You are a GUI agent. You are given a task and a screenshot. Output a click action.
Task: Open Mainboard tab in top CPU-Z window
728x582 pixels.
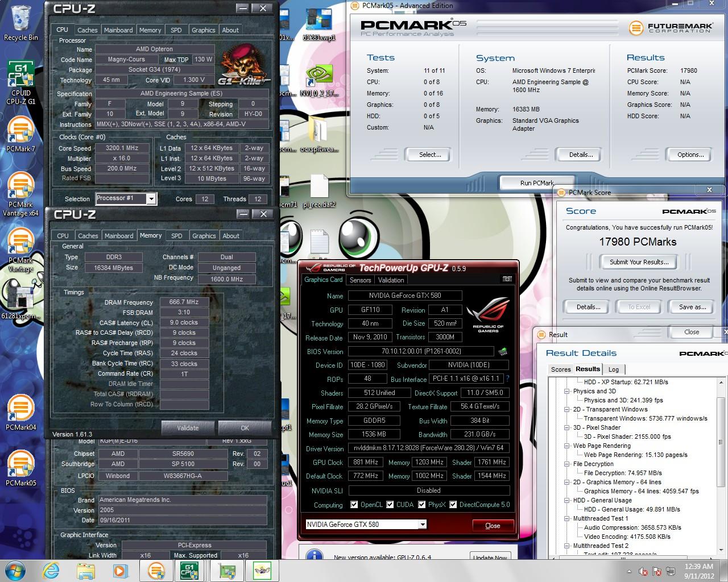tap(118, 30)
